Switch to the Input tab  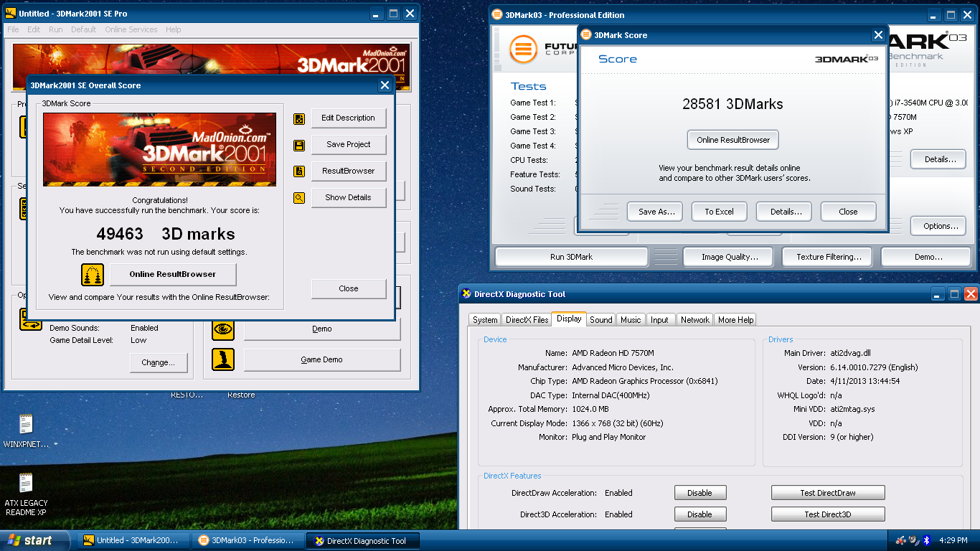[x=660, y=320]
